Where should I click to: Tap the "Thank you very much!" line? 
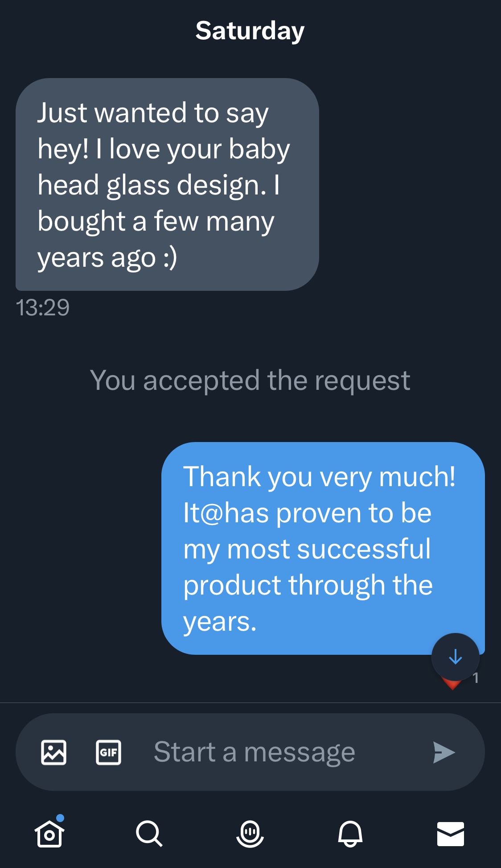(x=319, y=477)
